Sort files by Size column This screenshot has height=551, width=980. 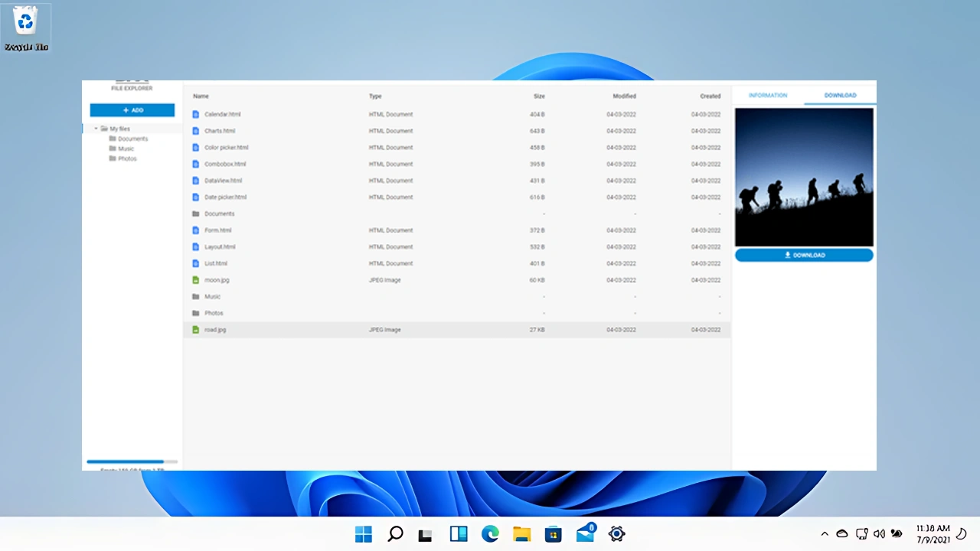pos(539,96)
